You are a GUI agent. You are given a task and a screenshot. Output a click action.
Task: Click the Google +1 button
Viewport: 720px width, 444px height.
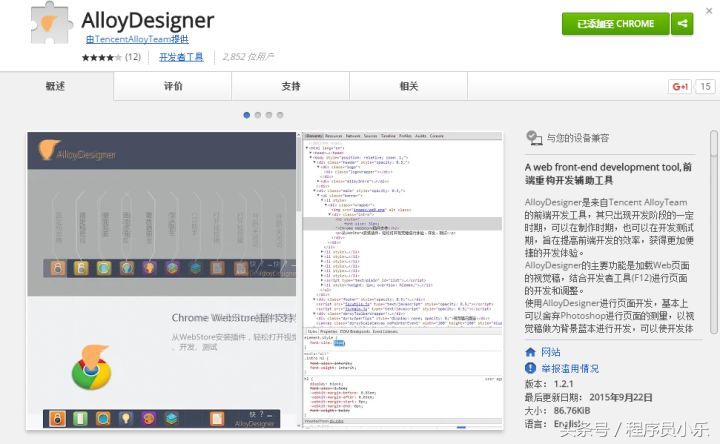(x=680, y=86)
